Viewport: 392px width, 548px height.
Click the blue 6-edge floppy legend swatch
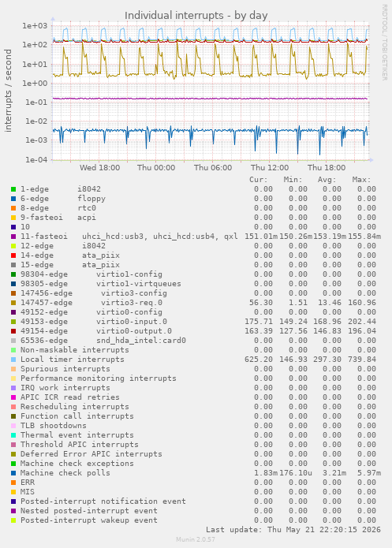pos(13,199)
